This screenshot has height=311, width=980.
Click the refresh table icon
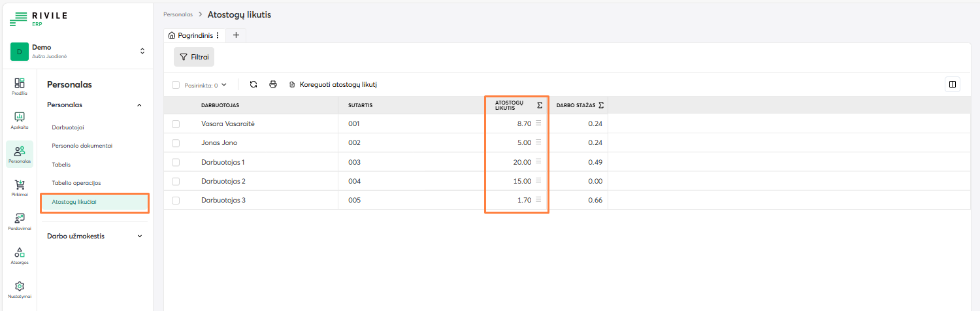(x=253, y=84)
